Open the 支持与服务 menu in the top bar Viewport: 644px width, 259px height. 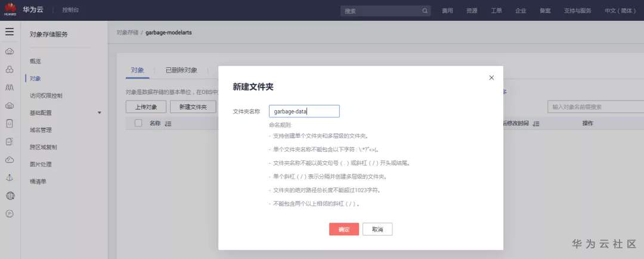[577, 11]
